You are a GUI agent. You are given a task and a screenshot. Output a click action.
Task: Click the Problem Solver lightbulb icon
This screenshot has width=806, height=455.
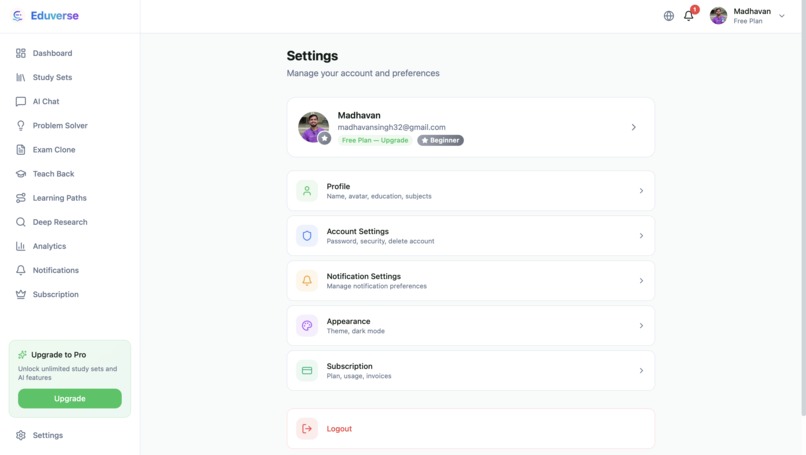click(x=21, y=125)
